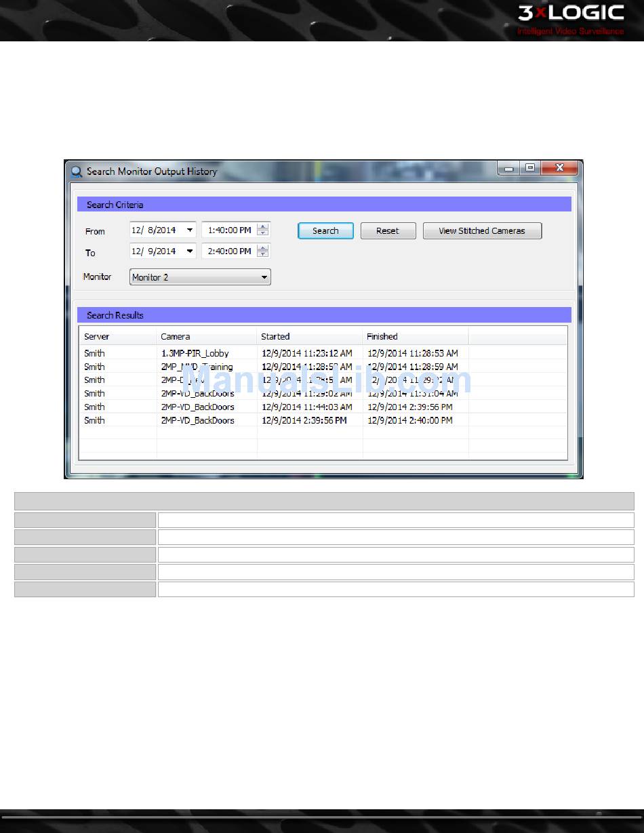The height and width of the screenshot is (833, 644).
Task: Select the result started 12/9/2014 2:39:56 PM
Action: [323, 421]
